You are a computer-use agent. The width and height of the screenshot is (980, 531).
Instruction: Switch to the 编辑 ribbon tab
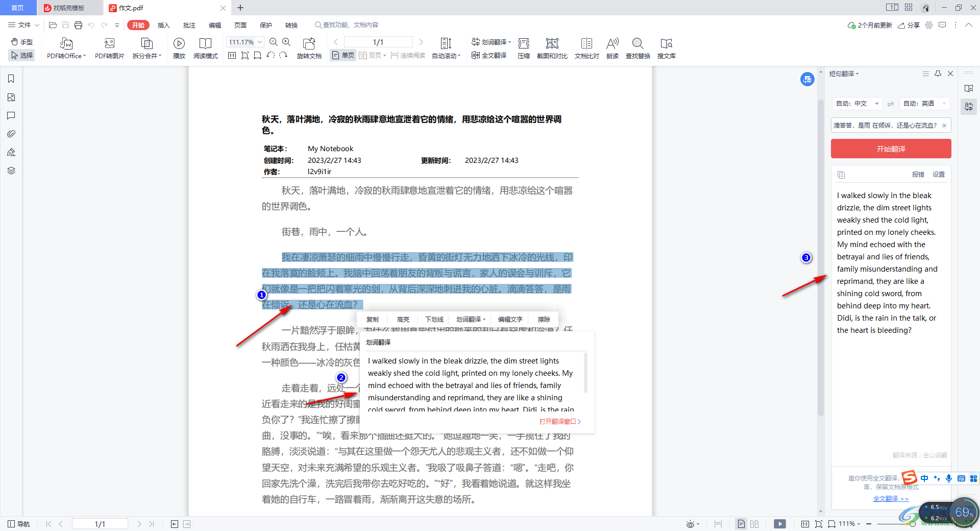215,25
